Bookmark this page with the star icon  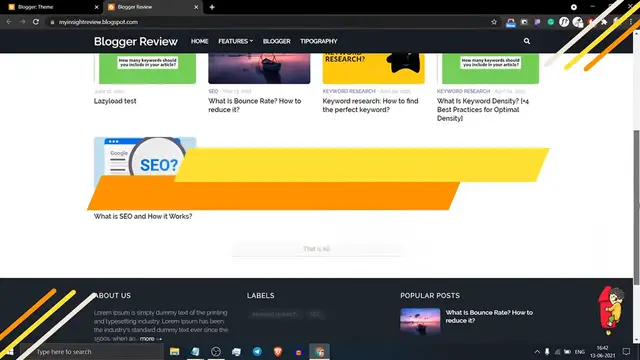494,22
